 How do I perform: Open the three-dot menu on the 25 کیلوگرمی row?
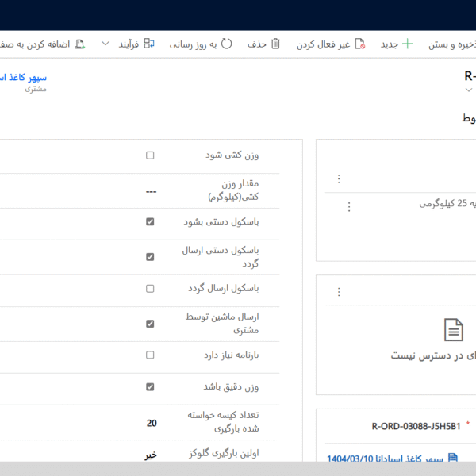pos(347,206)
